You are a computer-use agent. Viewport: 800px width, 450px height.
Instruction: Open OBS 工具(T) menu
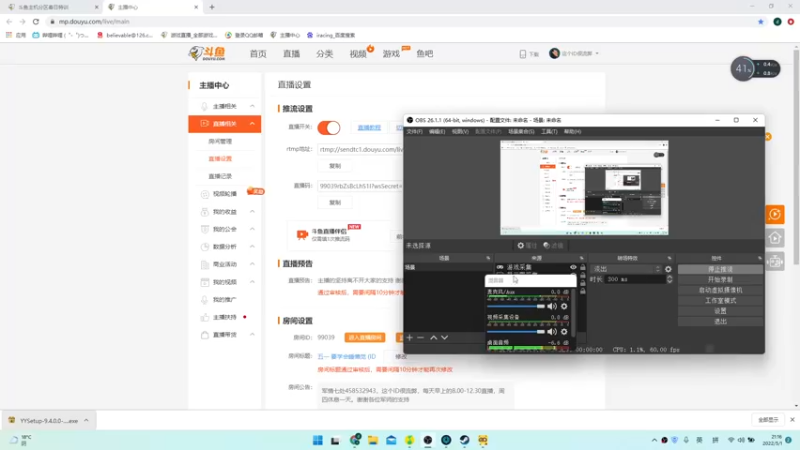(549, 132)
